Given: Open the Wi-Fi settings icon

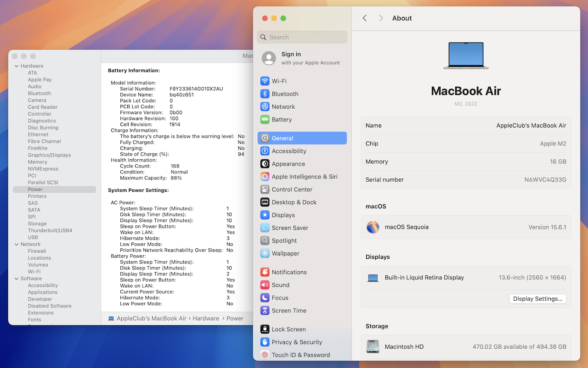Looking at the screenshot, I should (265, 81).
